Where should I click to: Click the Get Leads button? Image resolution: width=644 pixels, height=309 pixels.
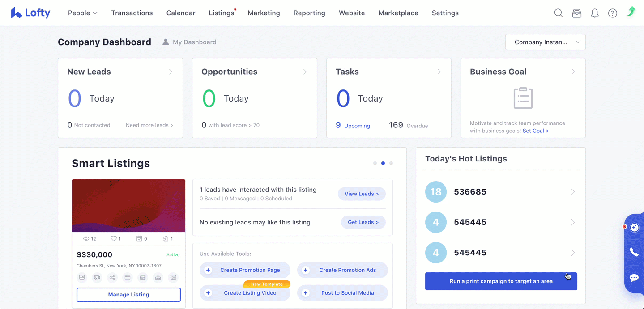(363, 222)
